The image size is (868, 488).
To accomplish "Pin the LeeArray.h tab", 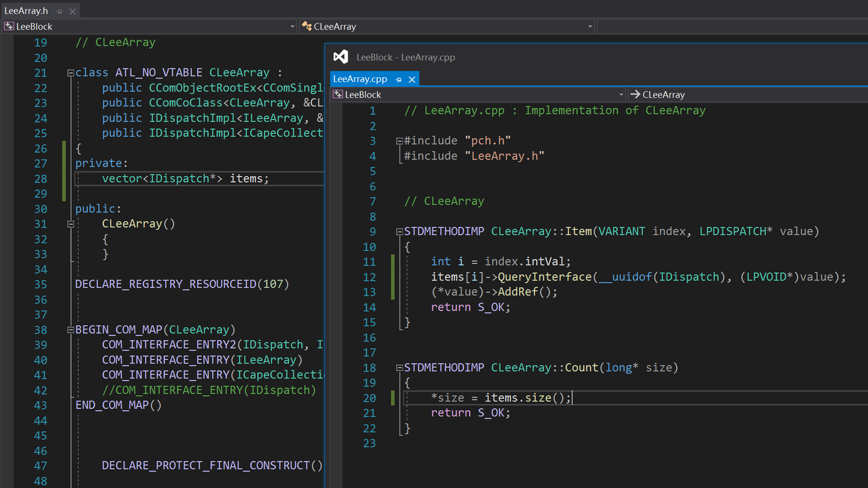I will coord(59,11).
